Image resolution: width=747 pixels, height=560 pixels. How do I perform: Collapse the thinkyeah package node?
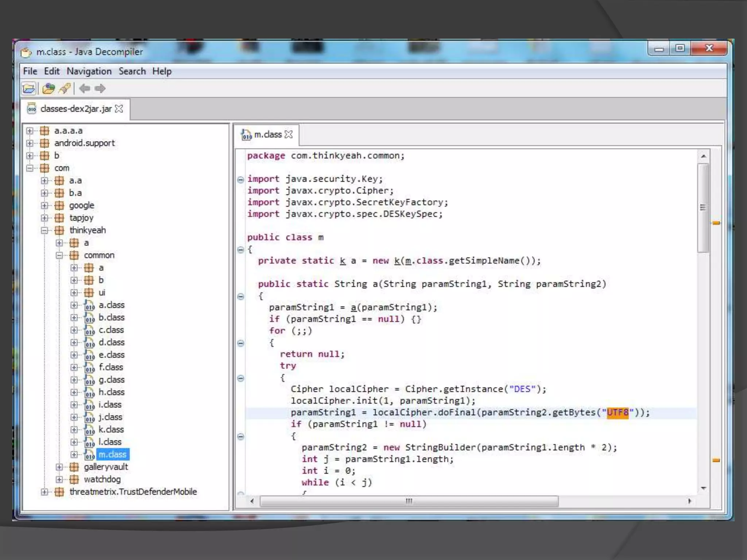44,230
